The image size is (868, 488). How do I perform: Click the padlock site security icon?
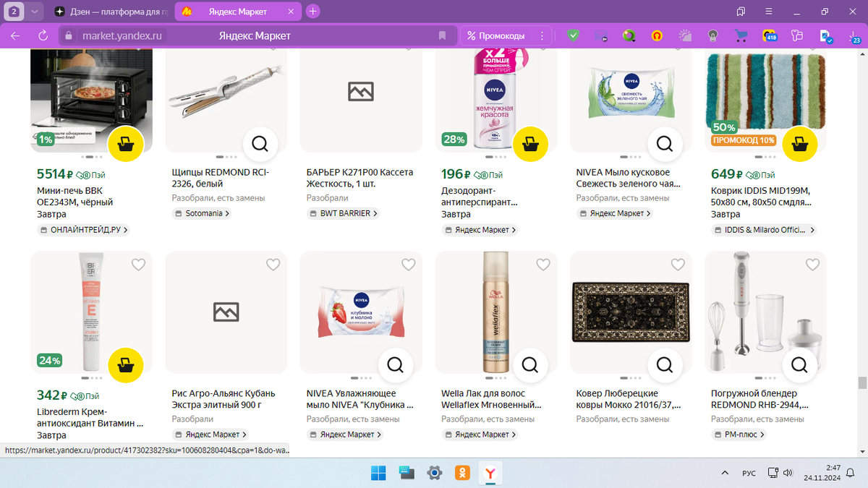coord(68,35)
